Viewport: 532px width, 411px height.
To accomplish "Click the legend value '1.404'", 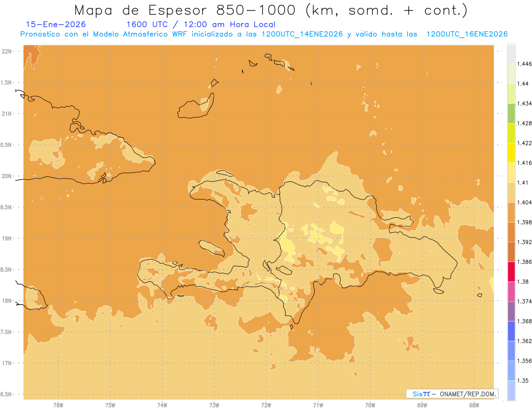I will click(524, 202).
